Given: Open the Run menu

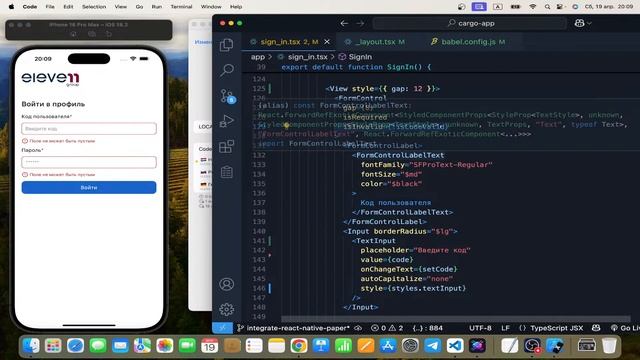Looking at the screenshot, I should (157, 7).
